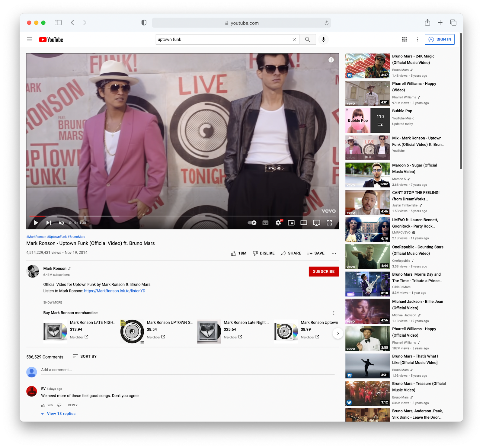Click the Add a comment field
The height and width of the screenshot is (448, 483).
coord(188,370)
